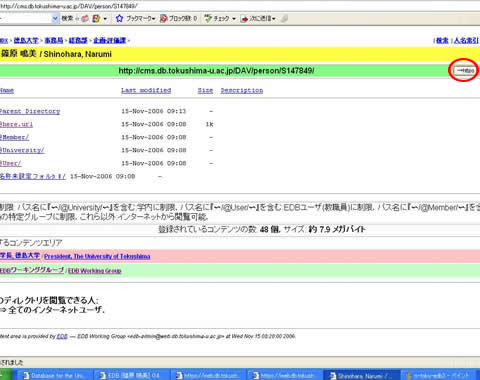Expand the チェック dropdown arrow

(234, 19)
